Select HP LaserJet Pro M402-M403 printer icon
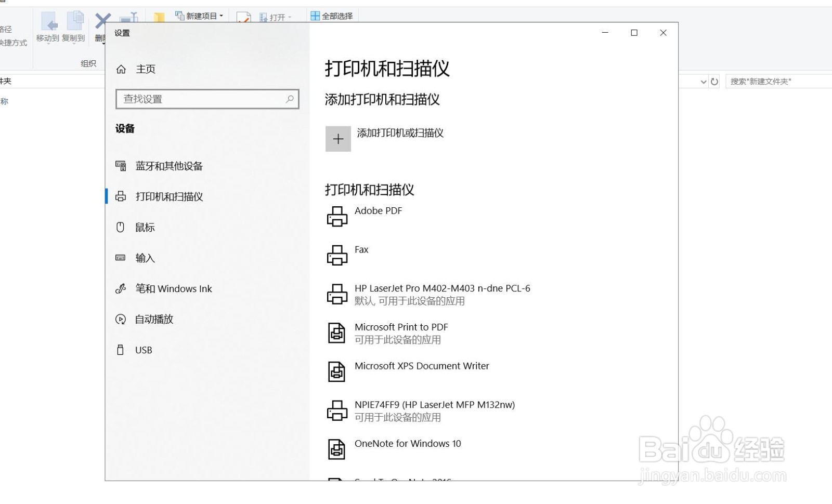832x504 pixels. 337,294
